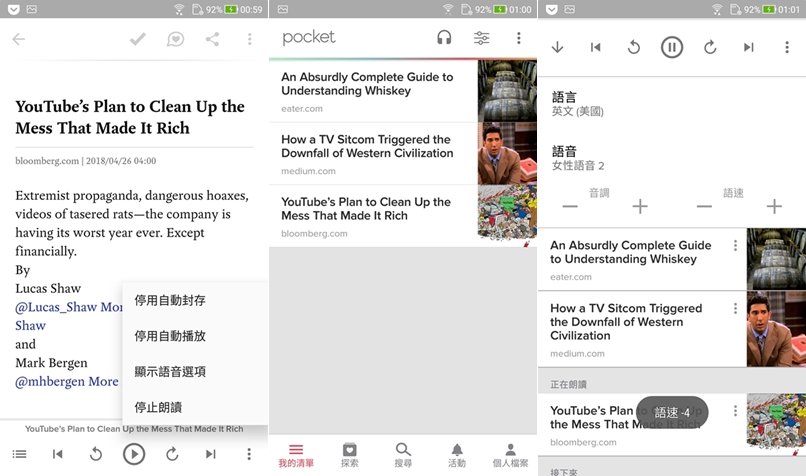
Task: Open the chat bubble heart recommend icon
Action: [175, 40]
